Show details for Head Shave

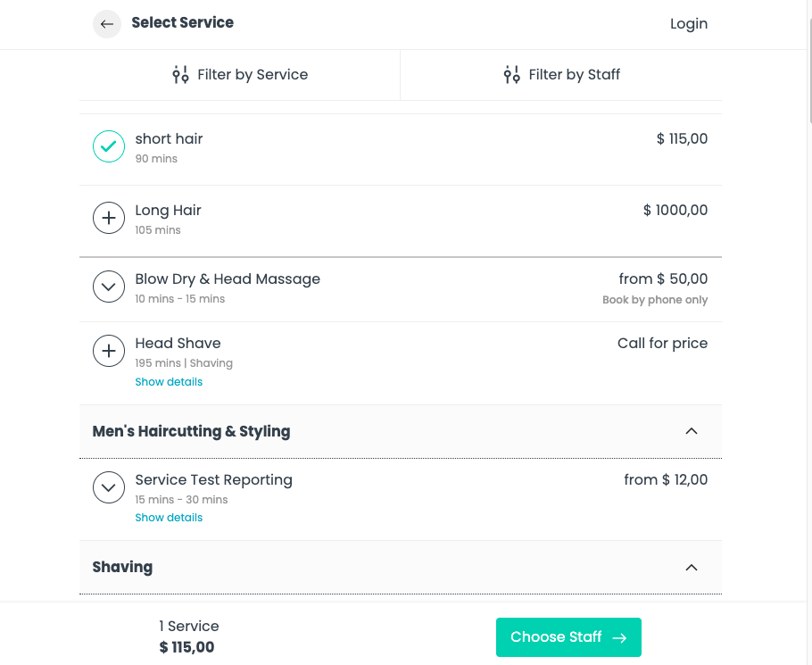pyautogui.click(x=169, y=382)
